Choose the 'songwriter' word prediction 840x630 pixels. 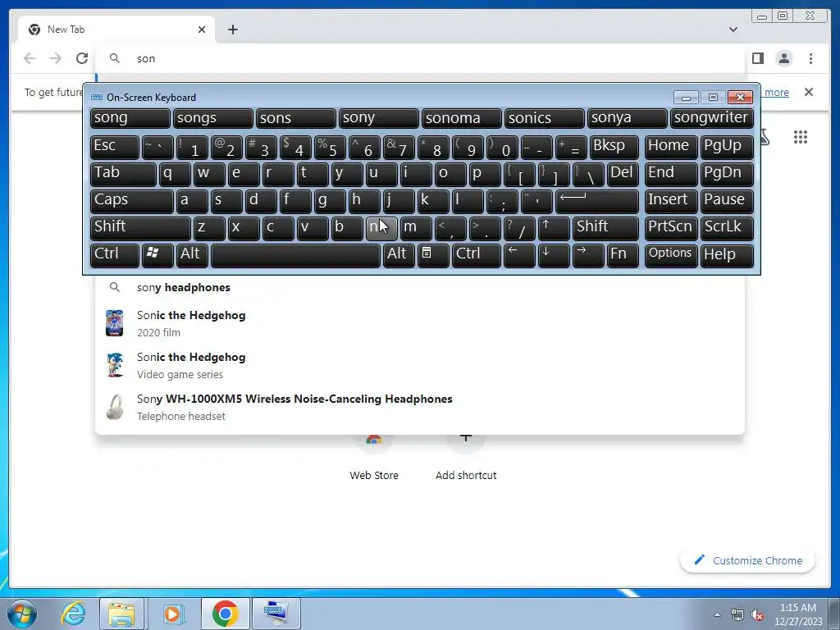[712, 118]
